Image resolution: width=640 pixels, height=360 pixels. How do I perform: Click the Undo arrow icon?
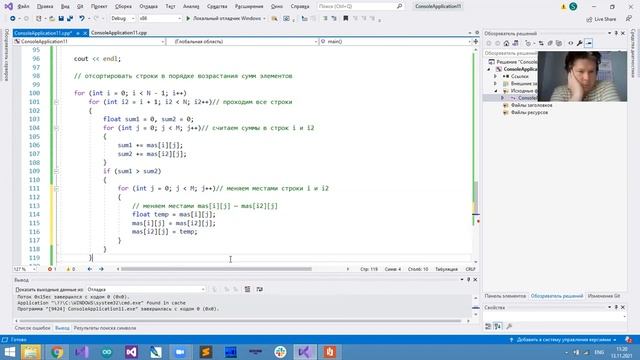(82, 18)
